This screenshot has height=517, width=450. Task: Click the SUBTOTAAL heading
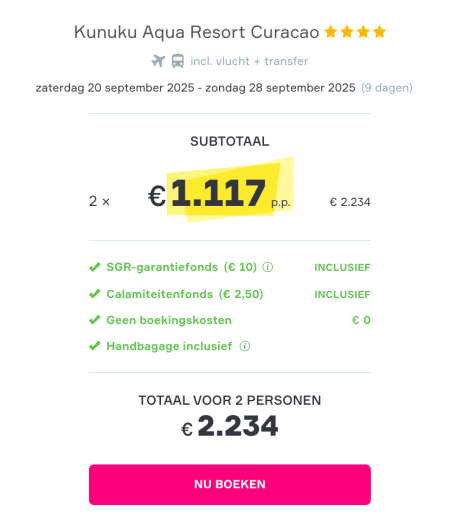[x=230, y=141]
